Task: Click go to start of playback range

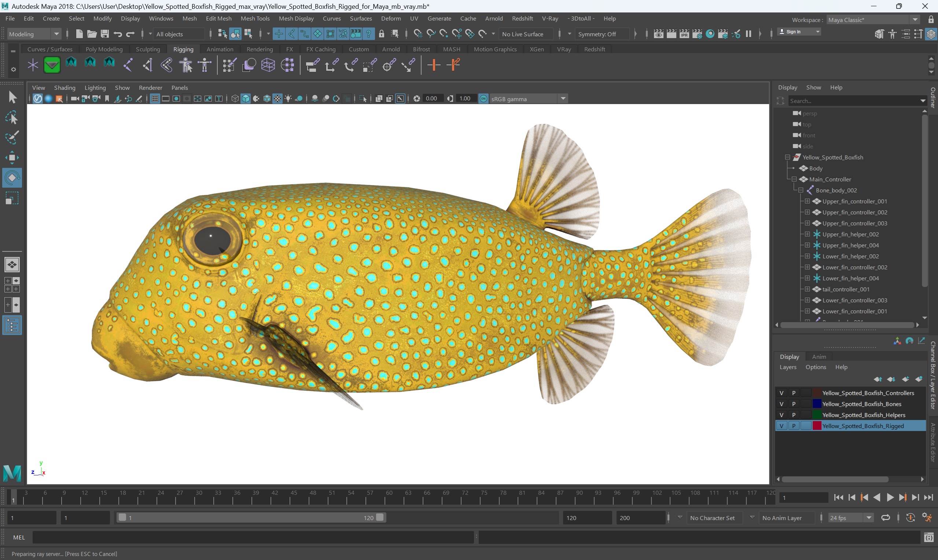Action: (838, 497)
